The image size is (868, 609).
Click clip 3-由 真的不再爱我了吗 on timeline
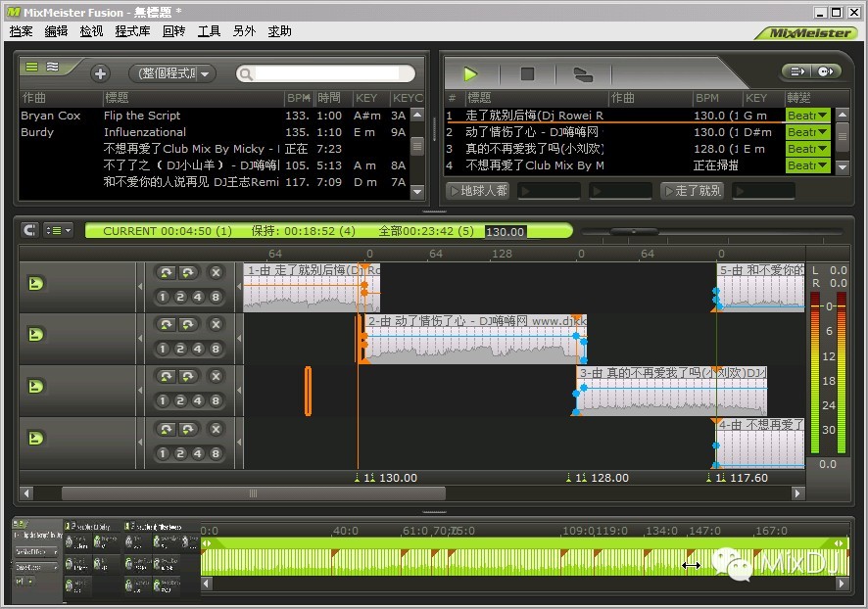coord(671,391)
